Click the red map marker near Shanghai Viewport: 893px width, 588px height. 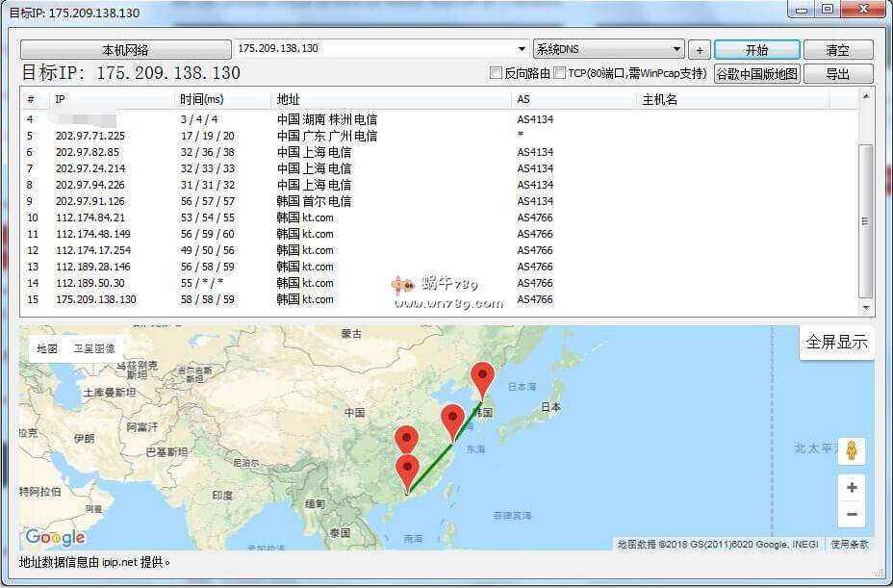click(452, 421)
